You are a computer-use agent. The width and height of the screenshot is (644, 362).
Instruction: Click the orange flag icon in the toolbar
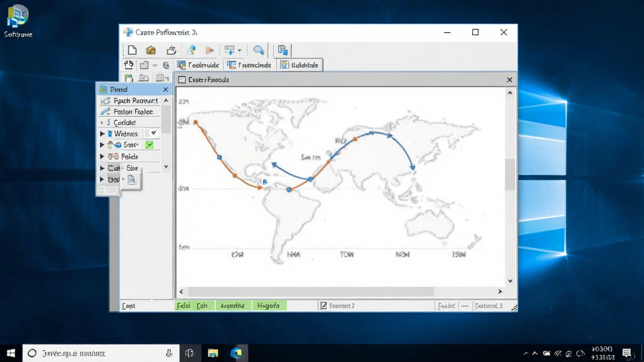click(x=210, y=50)
